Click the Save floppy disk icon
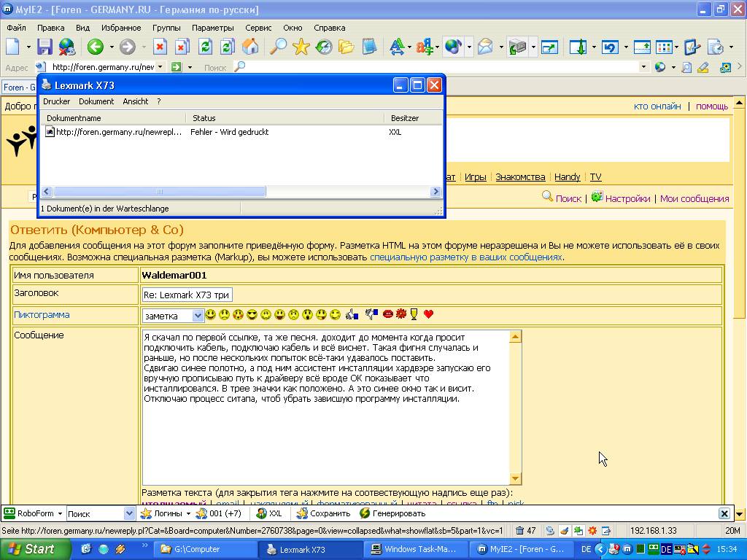This screenshot has height=560, width=747. tap(44, 47)
